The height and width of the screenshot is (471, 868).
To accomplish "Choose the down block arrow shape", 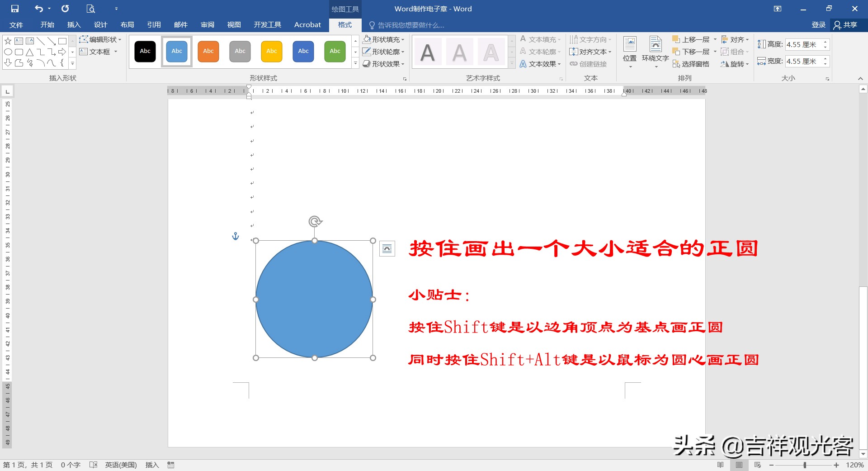I will point(8,63).
